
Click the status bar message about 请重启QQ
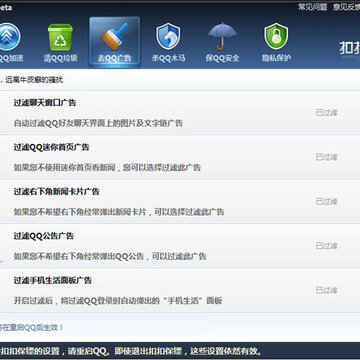tap(131, 351)
